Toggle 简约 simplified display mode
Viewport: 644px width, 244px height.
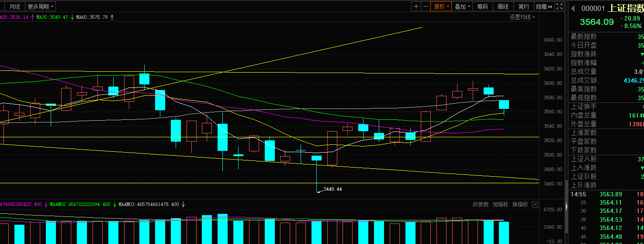[523, 7]
